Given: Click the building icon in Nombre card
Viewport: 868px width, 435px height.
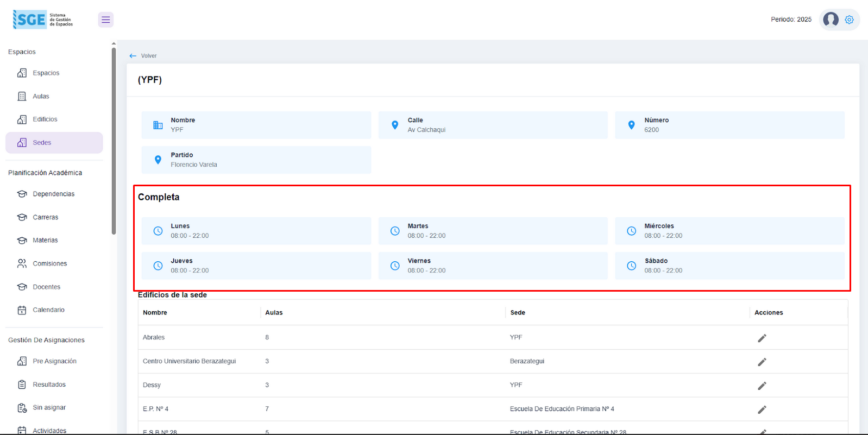Looking at the screenshot, I should point(158,125).
